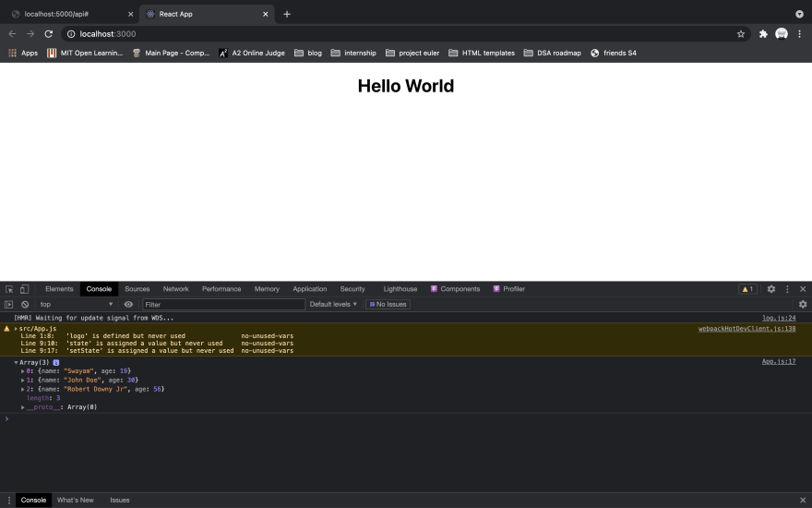Focus the console Filter input field
Image resolution: width=812 pixels, height=508 pixels.
[x=223, y=304]
